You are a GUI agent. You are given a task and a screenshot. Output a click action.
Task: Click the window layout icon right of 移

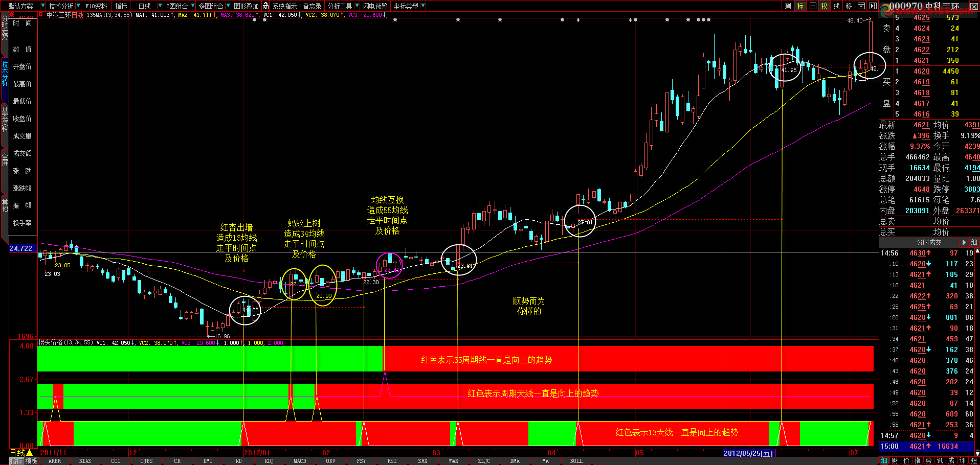click(x=861, y=6)
